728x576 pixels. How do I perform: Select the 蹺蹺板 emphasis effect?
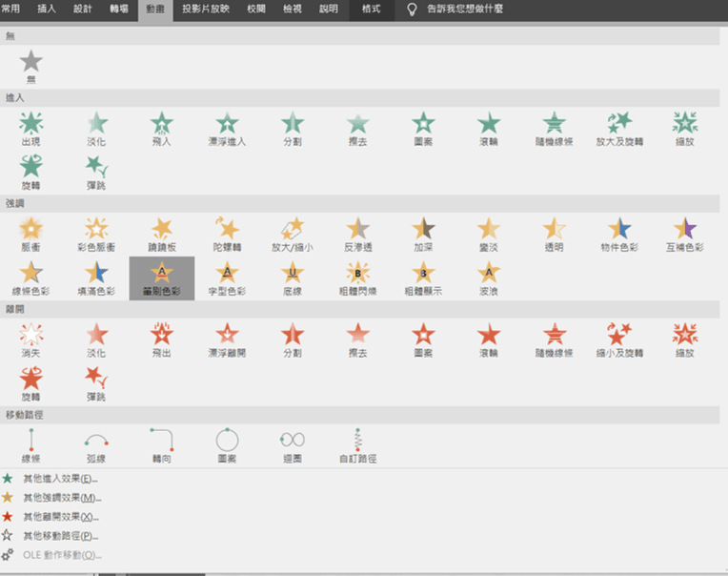(162, 235)
